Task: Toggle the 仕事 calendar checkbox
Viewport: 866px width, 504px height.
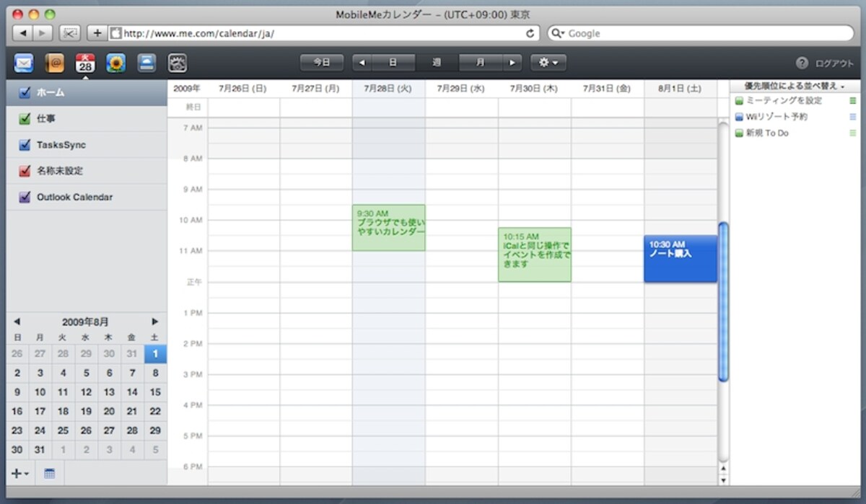Action: (25, 119)
